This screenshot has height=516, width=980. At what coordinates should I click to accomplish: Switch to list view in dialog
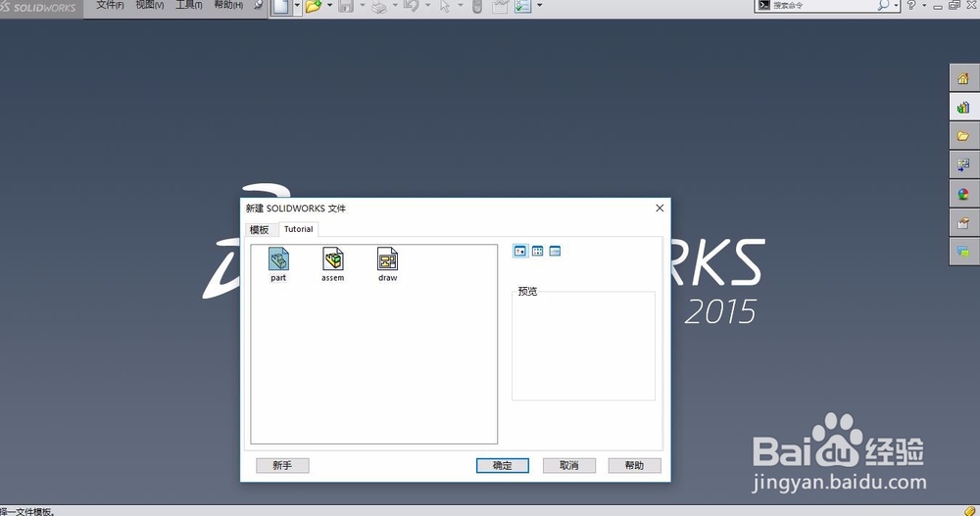(x=537, y=251)
